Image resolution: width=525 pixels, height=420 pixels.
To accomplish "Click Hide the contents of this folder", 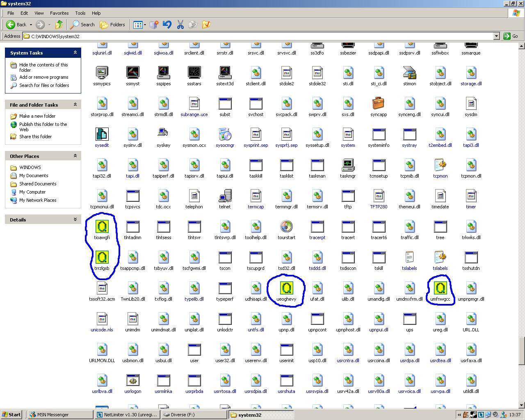I will [43, 67].
